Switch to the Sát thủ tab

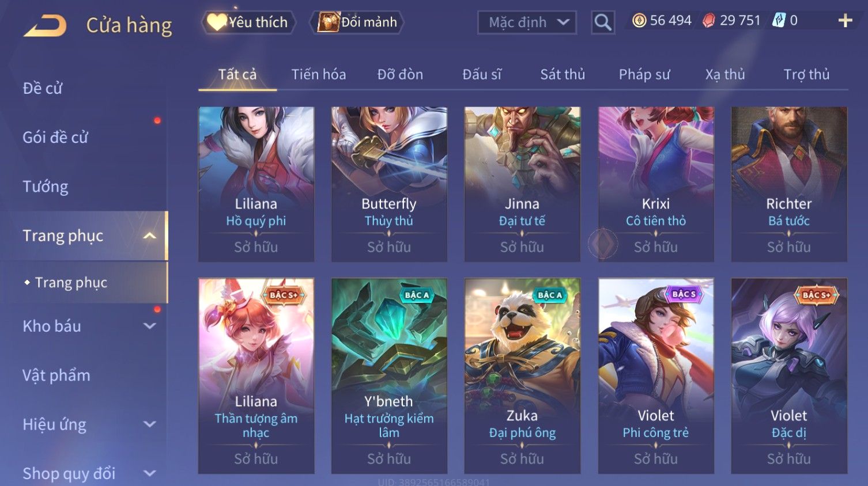coord(562,74)
